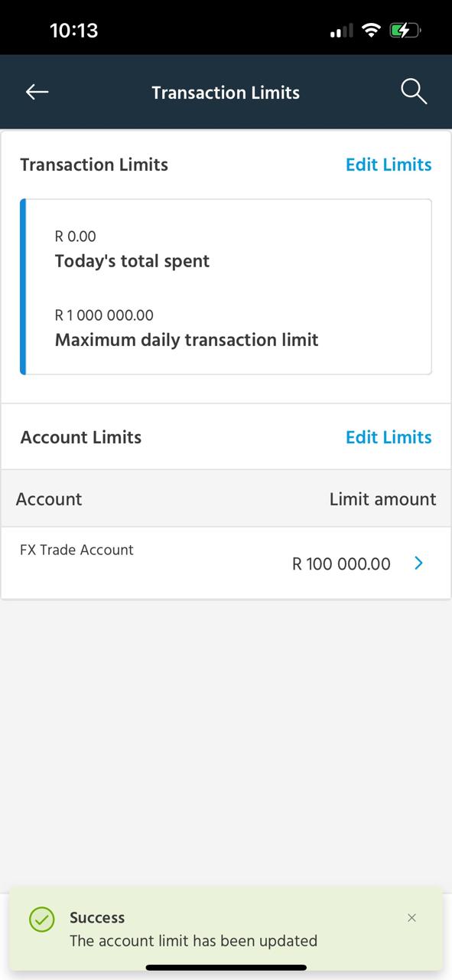Edit Limits for Transaction Limits section
This screenshot has height=980, width=452.
tap(389, 165)
